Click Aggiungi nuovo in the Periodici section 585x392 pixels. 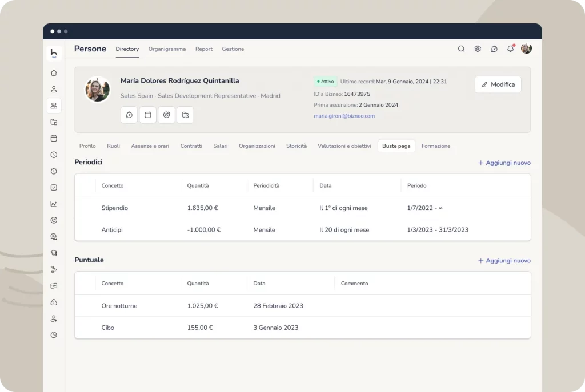click(504, 163)
